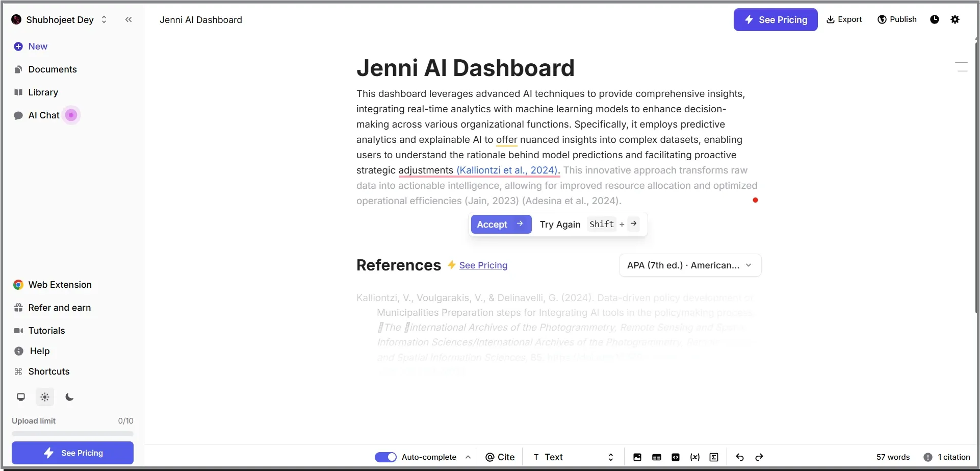This screenshot has width=980, height=471.
Task: Redo the last edit
Action: tap(759, 457)
